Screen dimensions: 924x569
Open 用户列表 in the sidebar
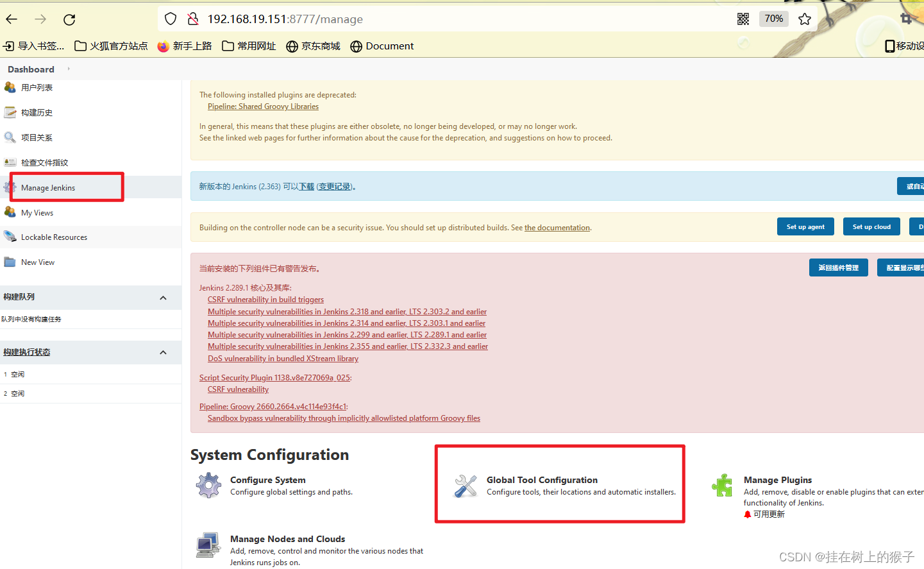pos(37,88)
